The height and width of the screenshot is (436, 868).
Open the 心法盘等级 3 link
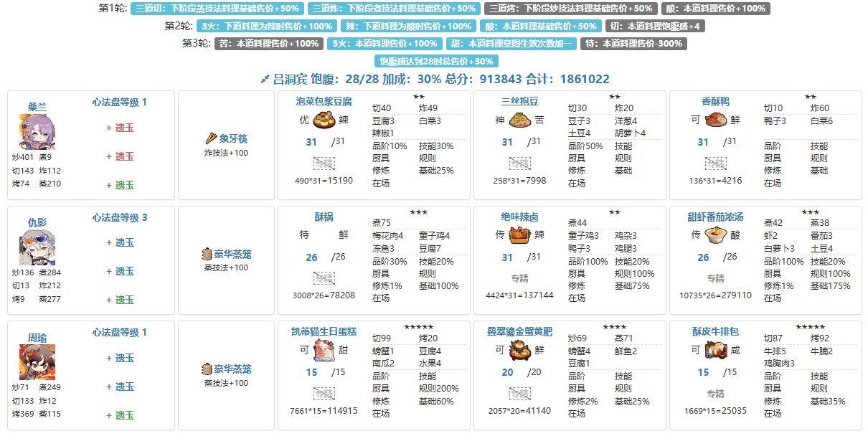tap(119, 217)
